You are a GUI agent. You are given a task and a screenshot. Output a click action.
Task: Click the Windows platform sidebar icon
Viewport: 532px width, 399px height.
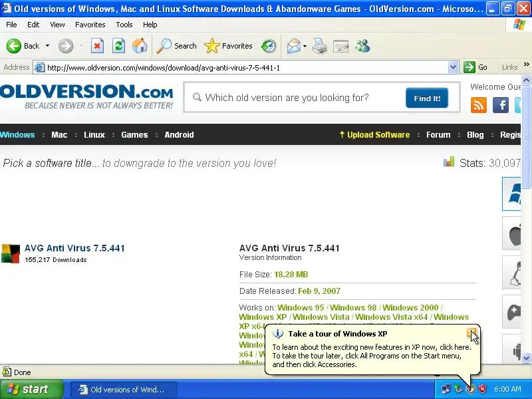(512, 194)
